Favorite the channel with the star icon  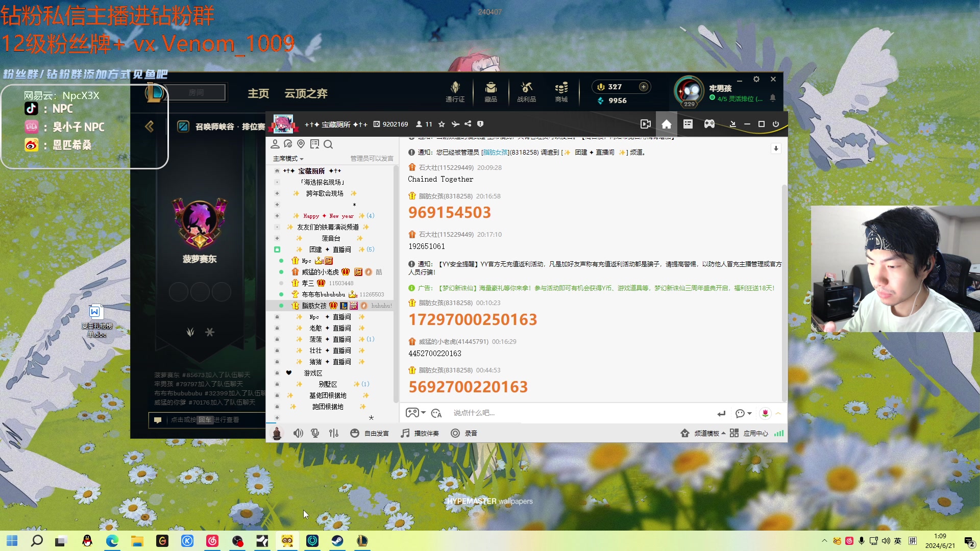[x=442, y=124]
